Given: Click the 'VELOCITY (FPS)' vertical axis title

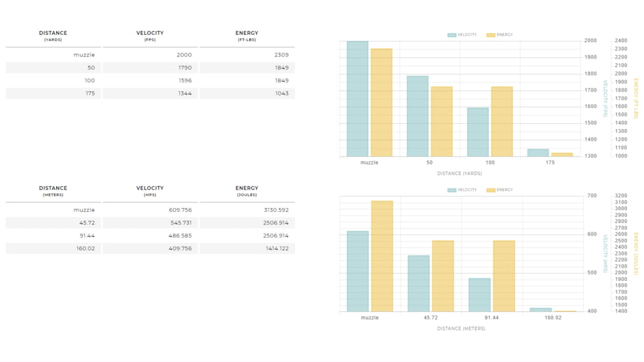Looking at the screenshot, I should click(x=605, y=99).
